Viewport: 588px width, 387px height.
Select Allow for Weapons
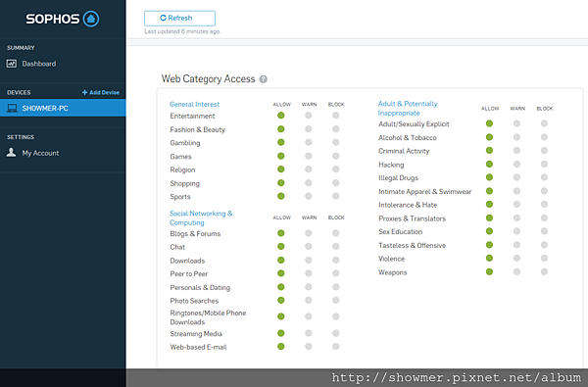point(489,271)
